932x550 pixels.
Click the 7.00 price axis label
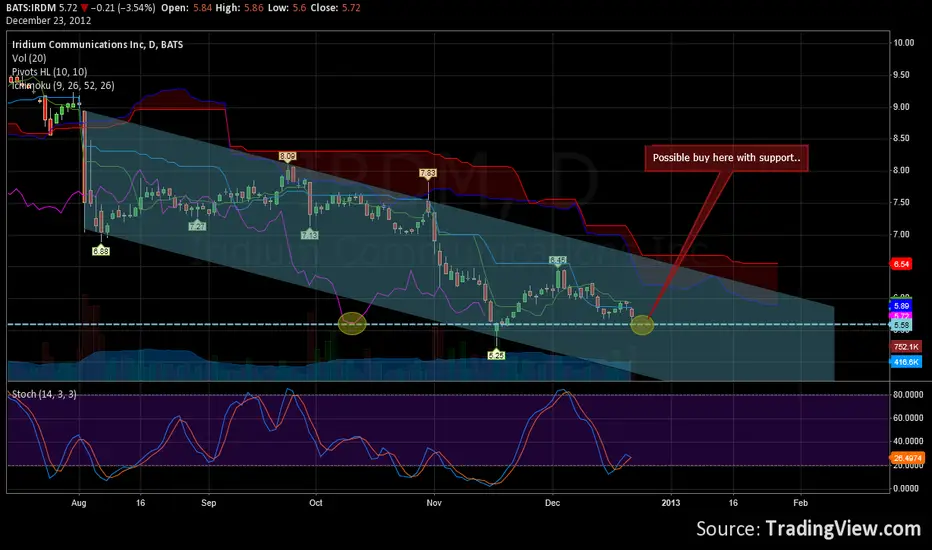pos(902,234)
